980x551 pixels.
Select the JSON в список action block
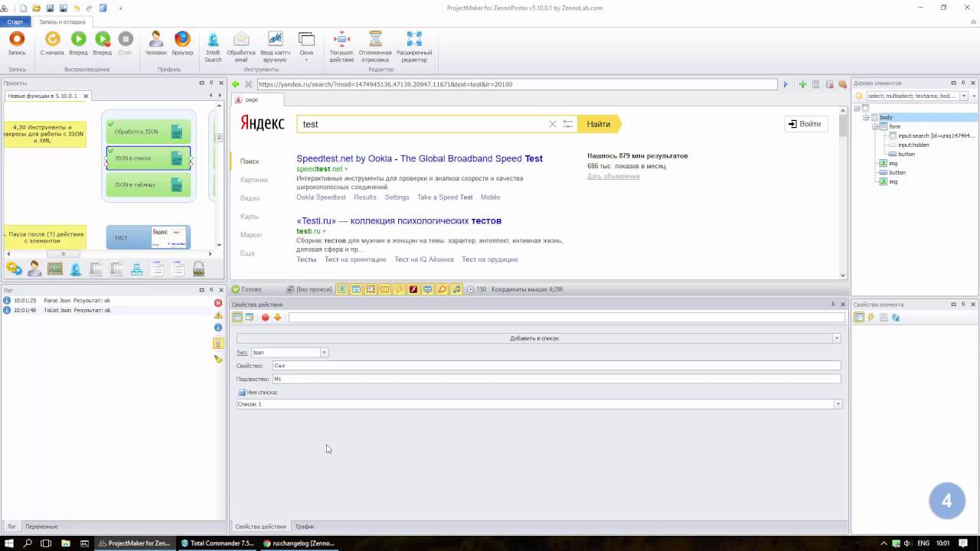click(149, 158)
